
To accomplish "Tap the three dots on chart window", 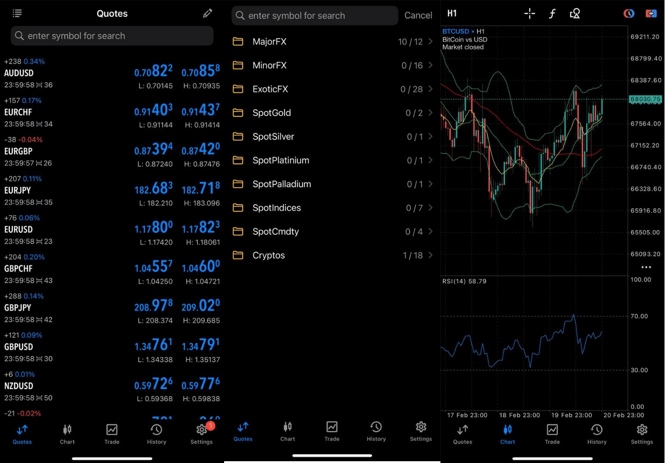I will pyautogui.click(x=646, y=267).
